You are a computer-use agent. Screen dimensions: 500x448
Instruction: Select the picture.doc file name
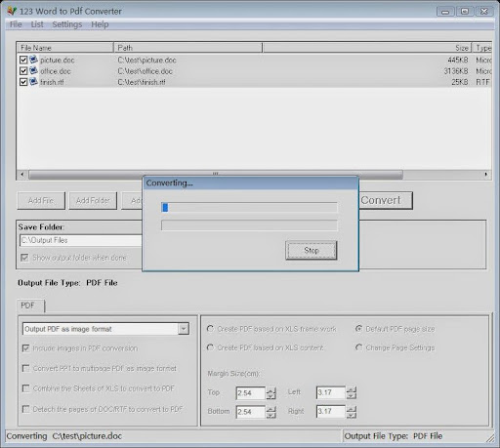coord(58,61)
